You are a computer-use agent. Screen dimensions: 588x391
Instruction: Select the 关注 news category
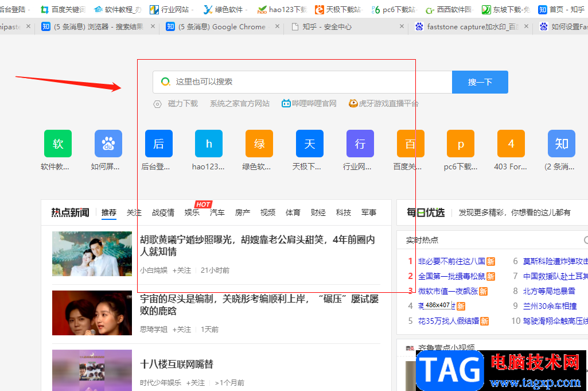[134, 213]
